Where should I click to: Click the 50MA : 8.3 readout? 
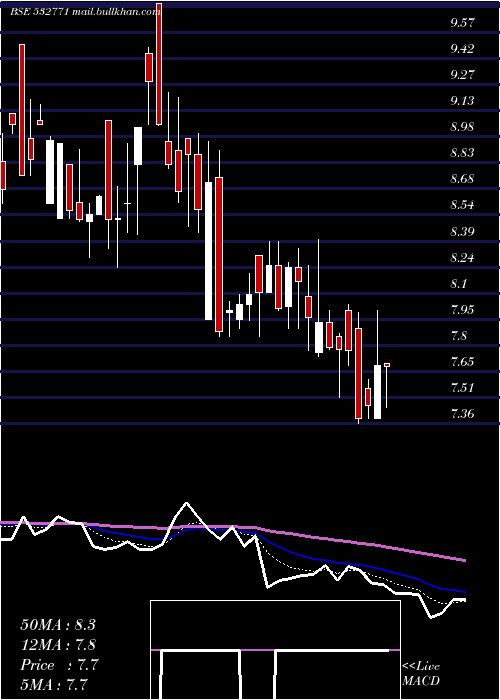[58, 625]
